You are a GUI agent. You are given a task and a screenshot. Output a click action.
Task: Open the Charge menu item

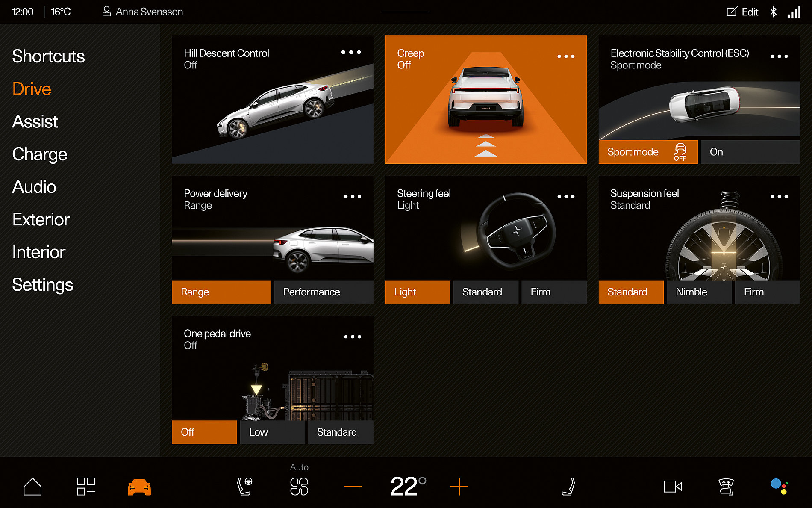39,154
